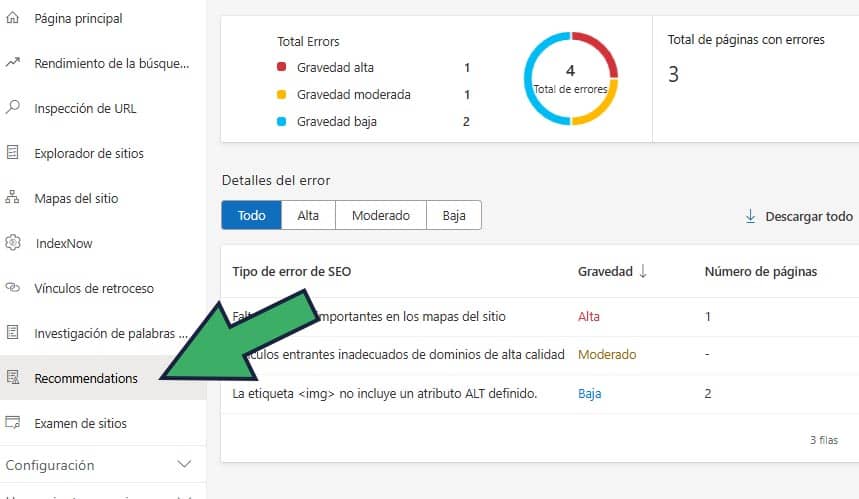The image size is (859, 499).
Task: Click the 3 filas row count
Action: [824, 440]
